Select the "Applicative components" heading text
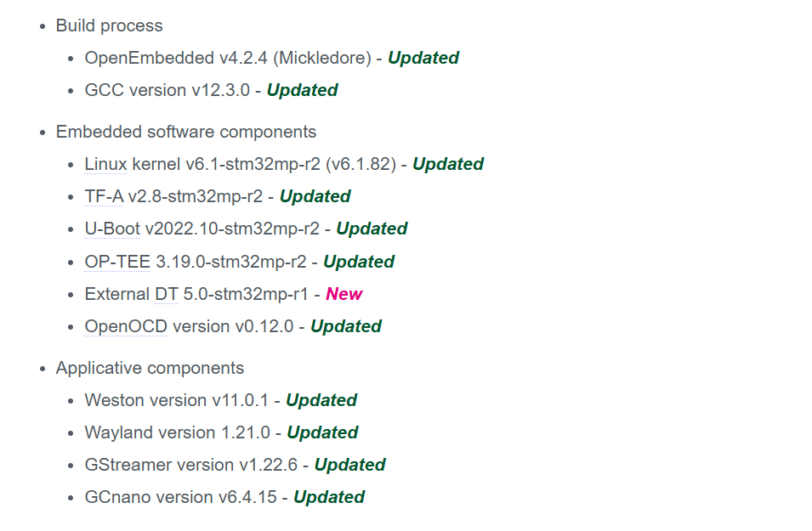Viewport: 812px width, 531px height. click(150, 368)
